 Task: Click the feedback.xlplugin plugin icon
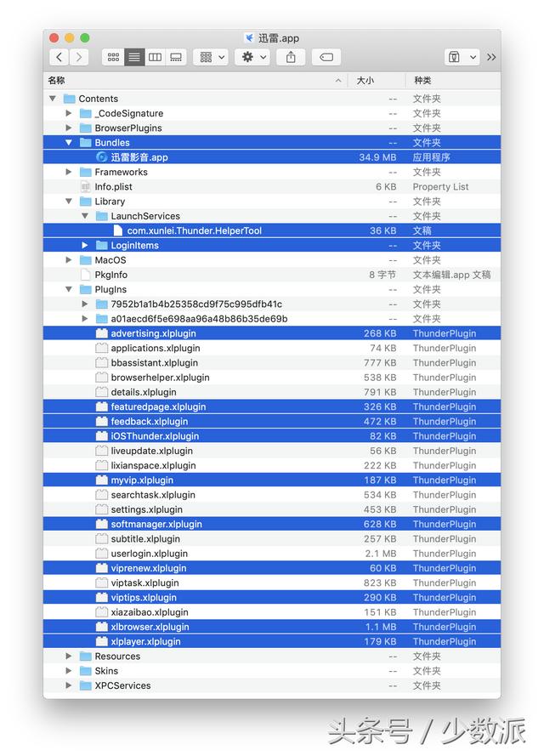[x=101, y=422]
